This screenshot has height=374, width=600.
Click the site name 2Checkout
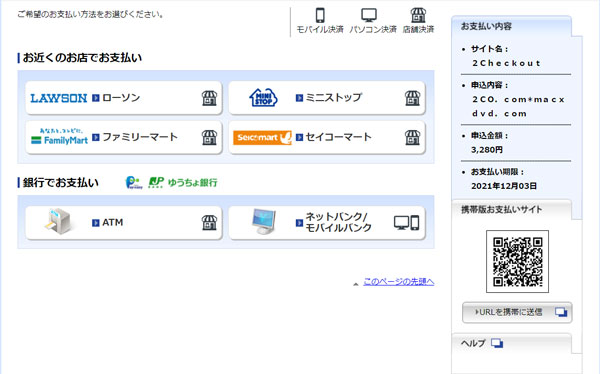pos(506,63)
